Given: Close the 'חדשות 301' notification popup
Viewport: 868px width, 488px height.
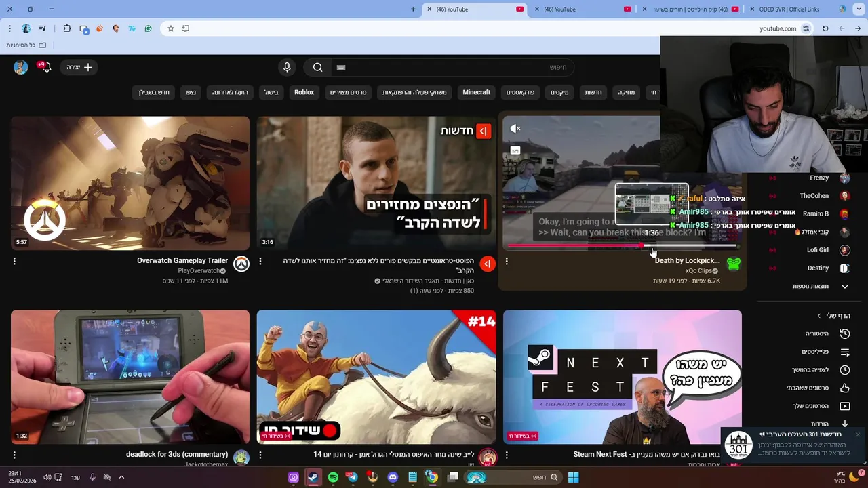Looking at the screenshot, I should pos(857,434).
